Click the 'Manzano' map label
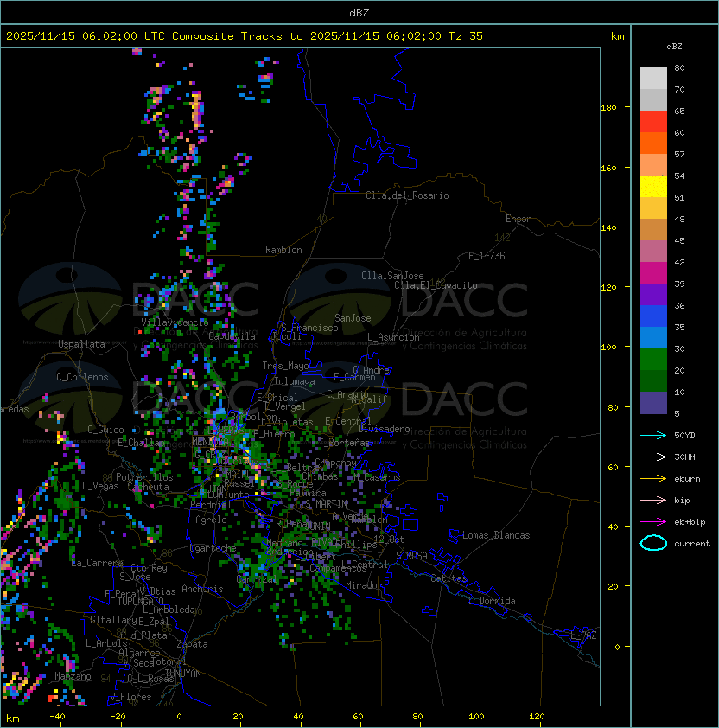Viewport: 719px width, 728px height. point(73,676)
